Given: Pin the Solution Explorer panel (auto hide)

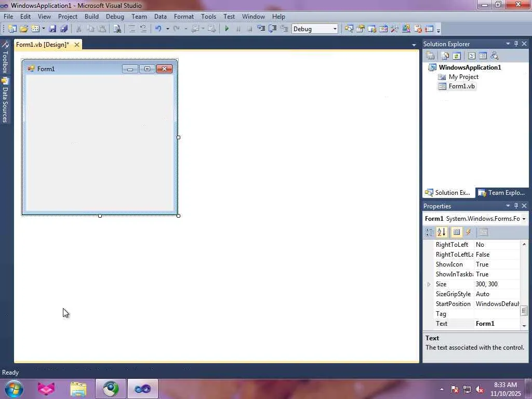Looking at the screenshot, I should pyautogui.click(x=516, y=44).
